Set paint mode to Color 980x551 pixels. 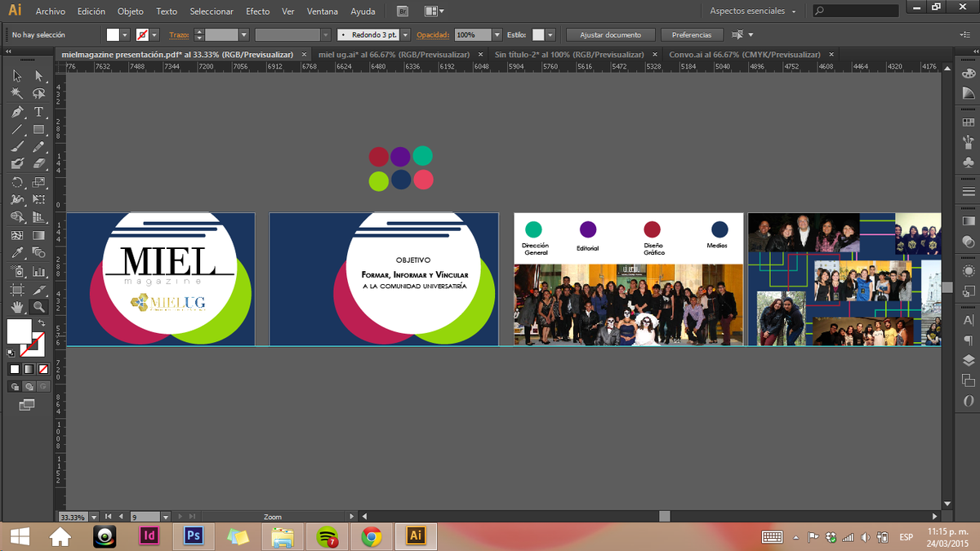[14, 369]
